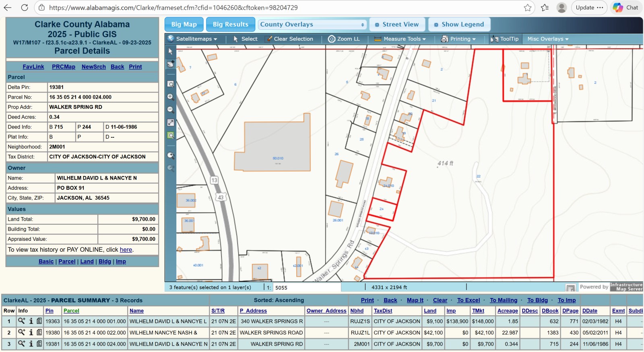The image size is (644, 352).
Task: Switch to the Big Map tab
Action: tap(184, 25)
